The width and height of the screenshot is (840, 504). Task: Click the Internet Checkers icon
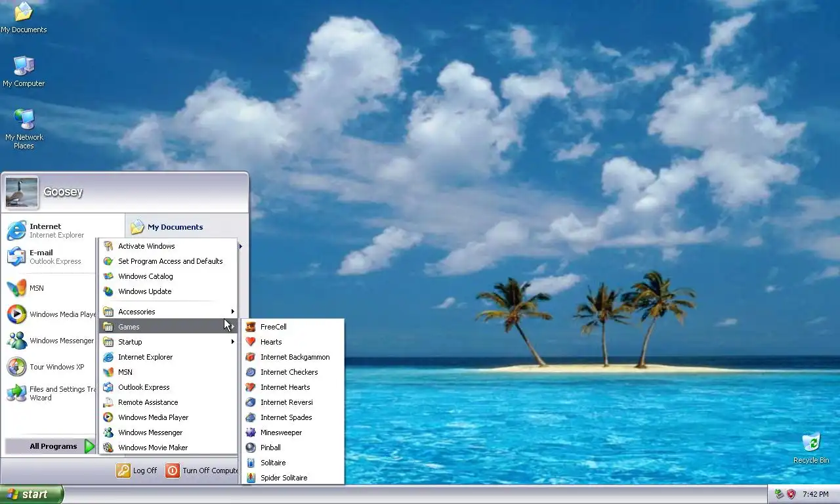(x=250, y=372)
